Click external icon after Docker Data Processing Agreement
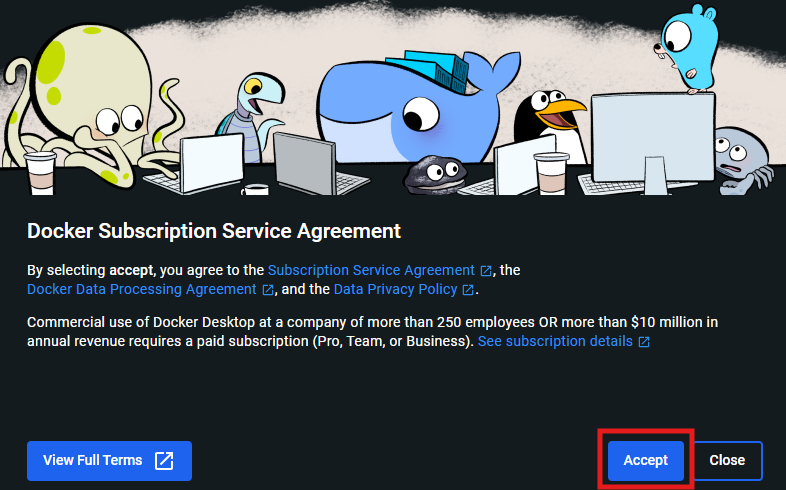This screenshot has height=490, width=786. click(x=268, y=290)
